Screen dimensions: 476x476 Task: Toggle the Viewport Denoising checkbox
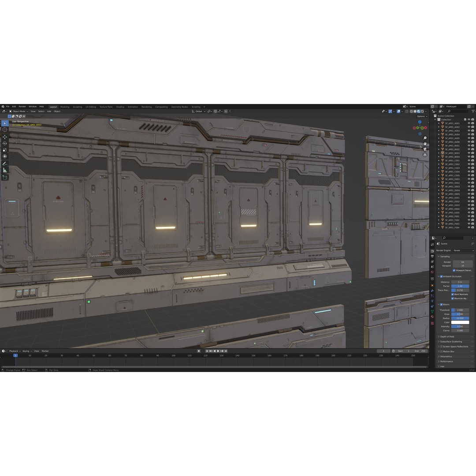pyautogui.click(x=454, y=271)
